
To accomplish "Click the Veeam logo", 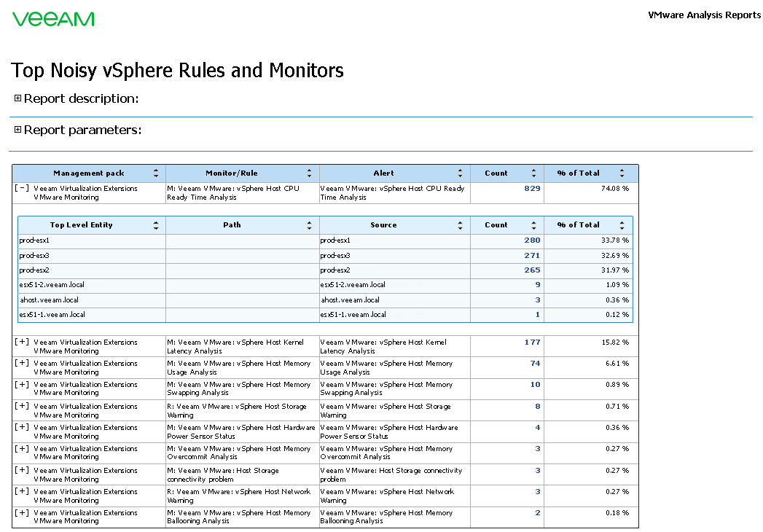I will pyautogui.click(x=53, y=19).
